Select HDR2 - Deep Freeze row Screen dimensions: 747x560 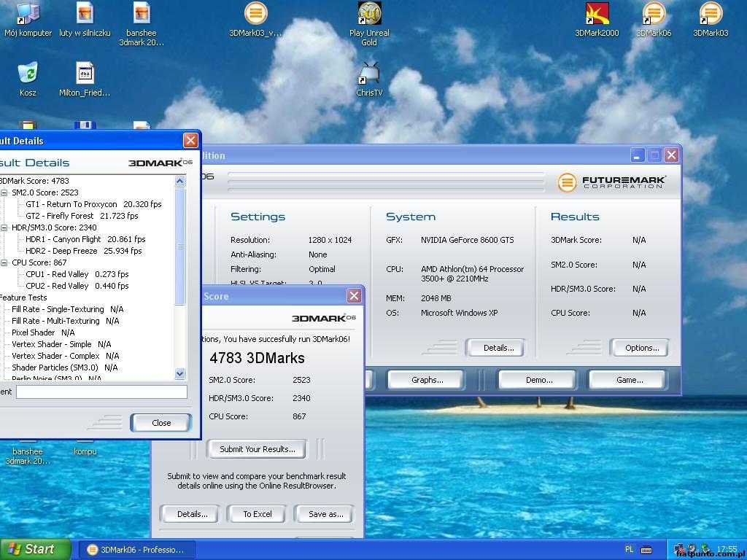click(83, 251)
